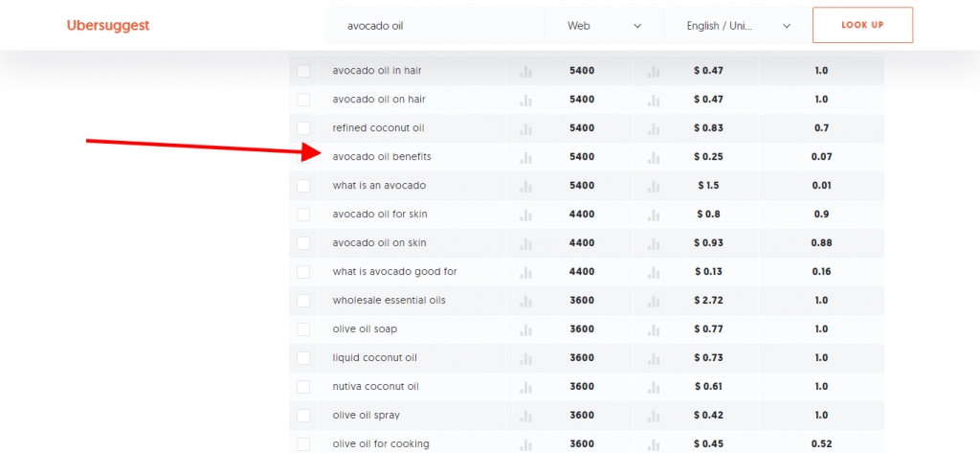
Task: Open CPC chart icon for 'avocado oil for skin'
Action: 654,215
